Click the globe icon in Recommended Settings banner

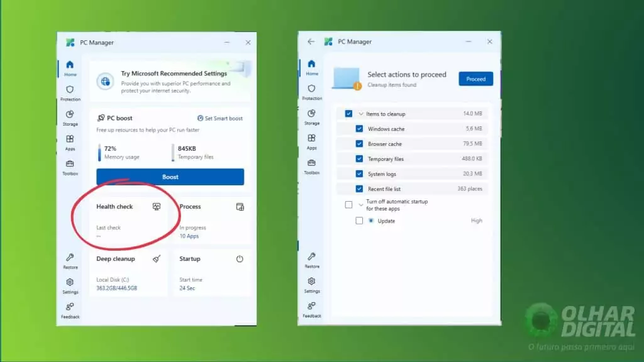(106, 81)
